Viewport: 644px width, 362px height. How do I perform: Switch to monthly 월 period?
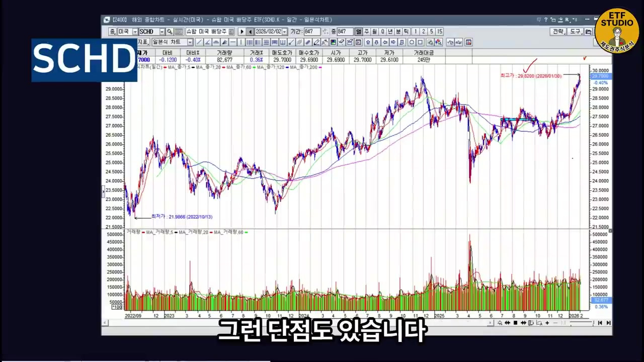coord(374,32)
